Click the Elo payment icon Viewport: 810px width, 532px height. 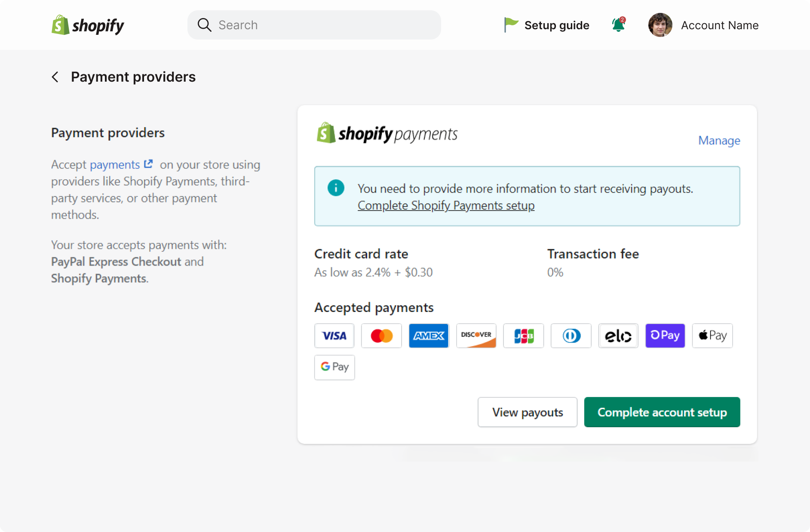point(618,336)
